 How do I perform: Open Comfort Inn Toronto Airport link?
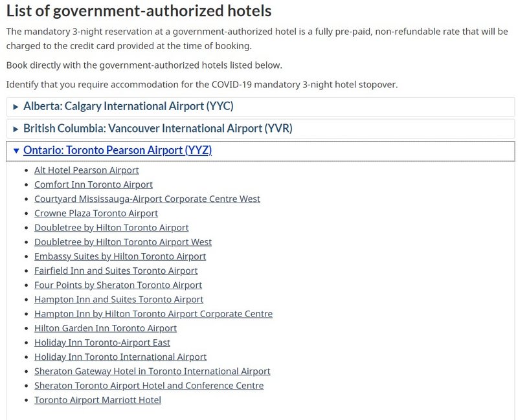pos(93,184)
